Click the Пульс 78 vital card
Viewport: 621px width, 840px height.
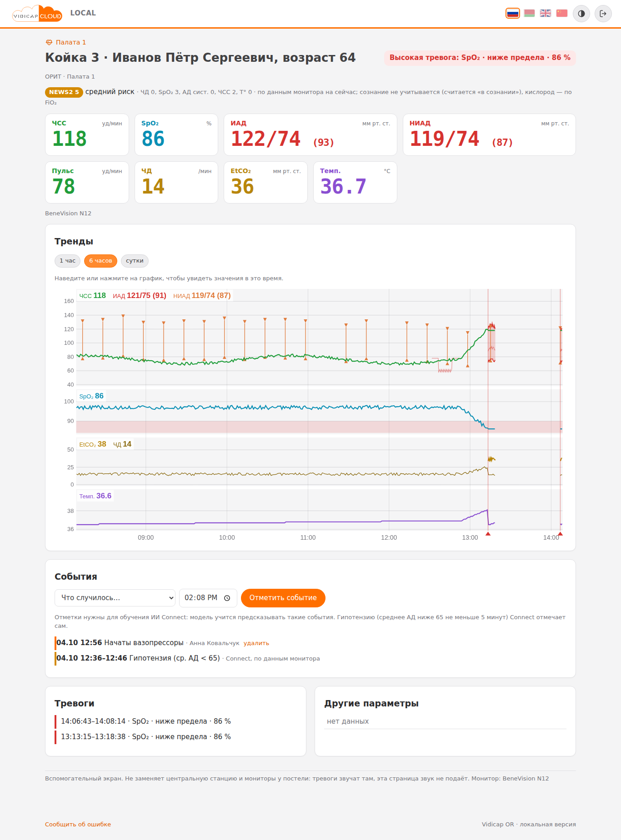coord(87,182)
